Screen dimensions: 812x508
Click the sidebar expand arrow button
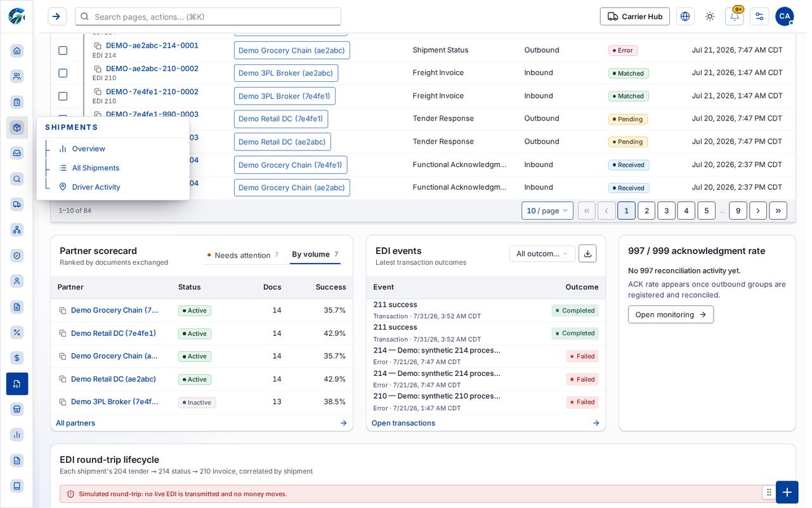point(56,17)
